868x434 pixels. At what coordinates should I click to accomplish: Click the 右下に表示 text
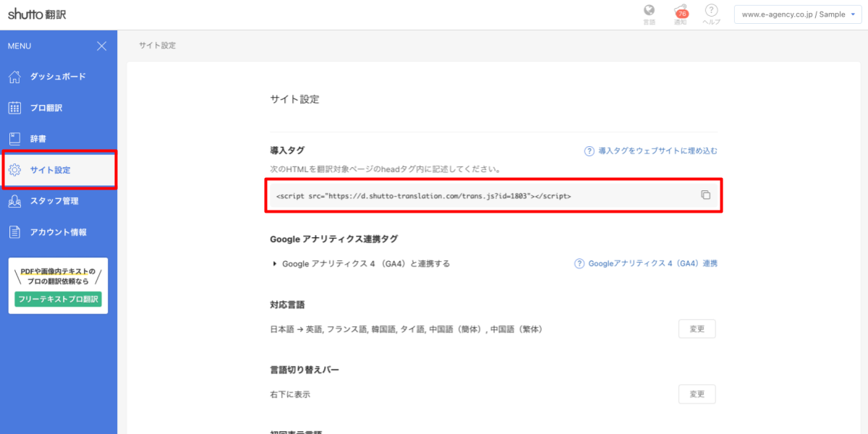point(290,394)
